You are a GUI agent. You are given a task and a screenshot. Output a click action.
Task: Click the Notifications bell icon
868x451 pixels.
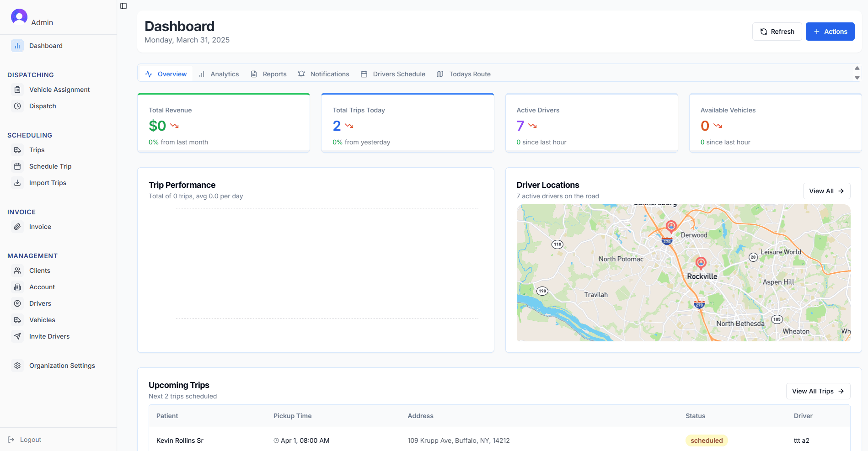coord(301,74)
